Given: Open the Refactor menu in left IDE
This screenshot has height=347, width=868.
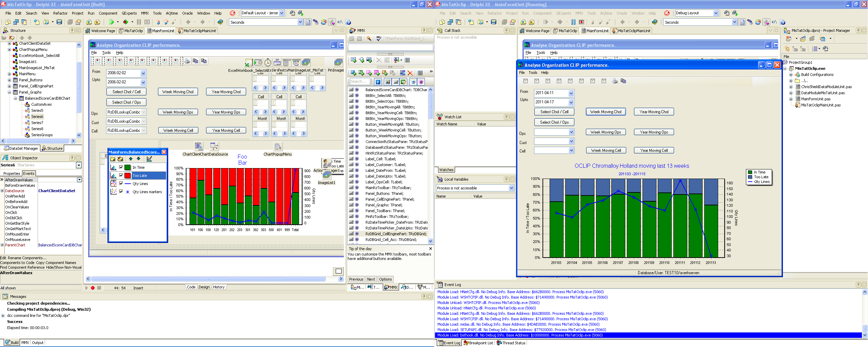Looking at the screenshot, I should [x=60, y=13].
